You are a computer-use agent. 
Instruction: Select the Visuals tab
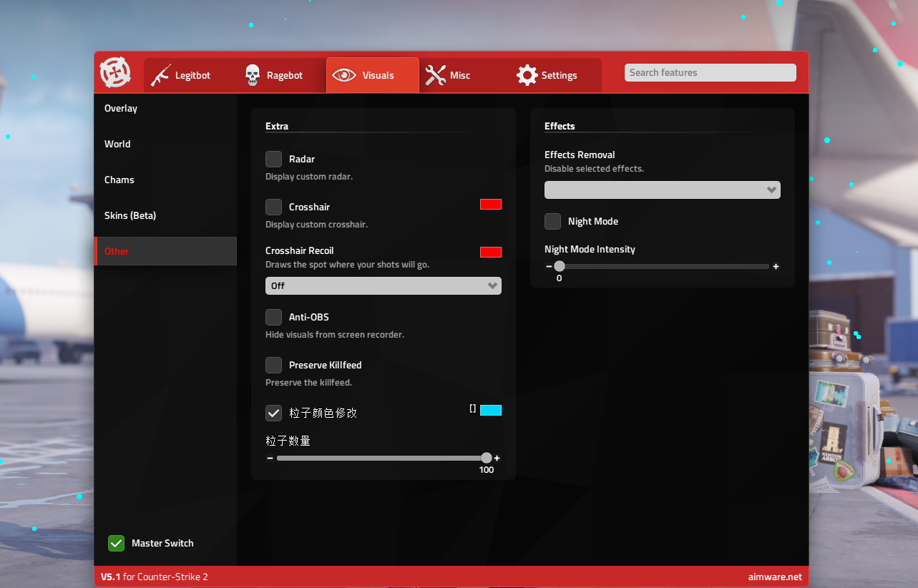point(373,75)
